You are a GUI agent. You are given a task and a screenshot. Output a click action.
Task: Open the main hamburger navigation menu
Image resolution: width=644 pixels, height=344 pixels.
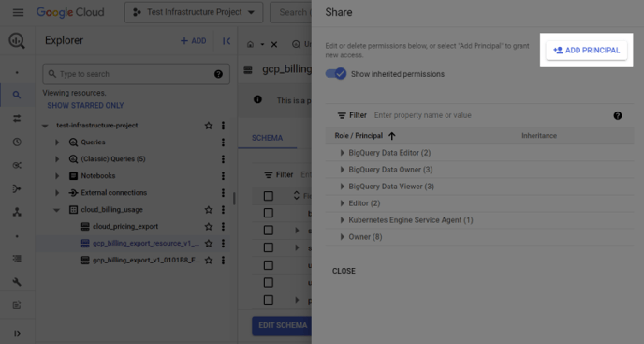18,12
